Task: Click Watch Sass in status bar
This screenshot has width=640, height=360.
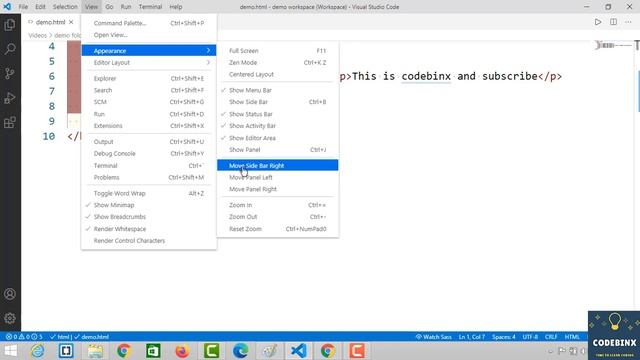Action: click(x=433, y=337)
